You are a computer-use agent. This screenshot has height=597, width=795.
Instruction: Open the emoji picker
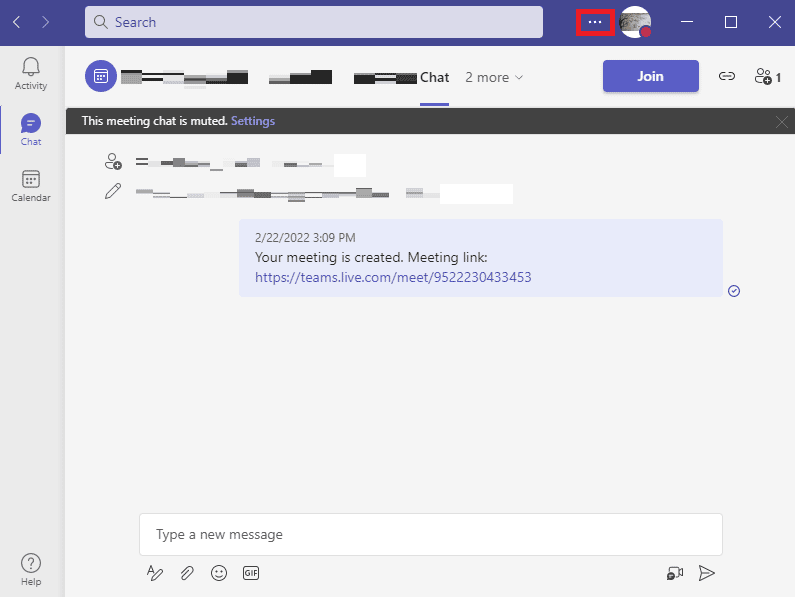(219, 573)
